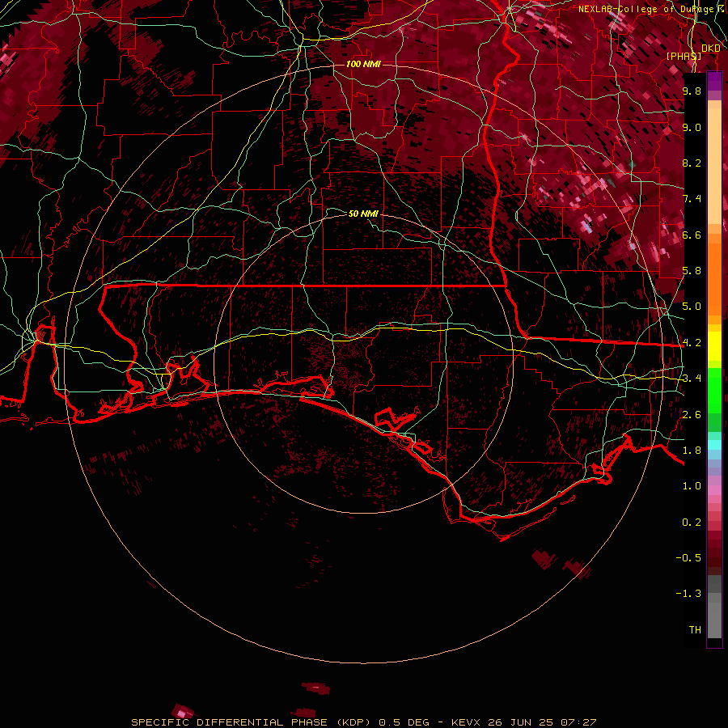This screenshot has height=728, width=728.
Task: Click the TH label on the color scale
Action: pos(695,630)
